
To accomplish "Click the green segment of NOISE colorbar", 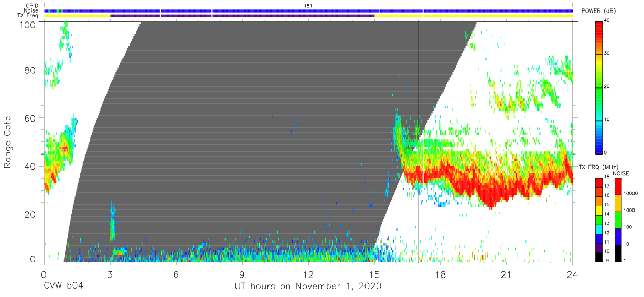I will (x=619, y=220).
